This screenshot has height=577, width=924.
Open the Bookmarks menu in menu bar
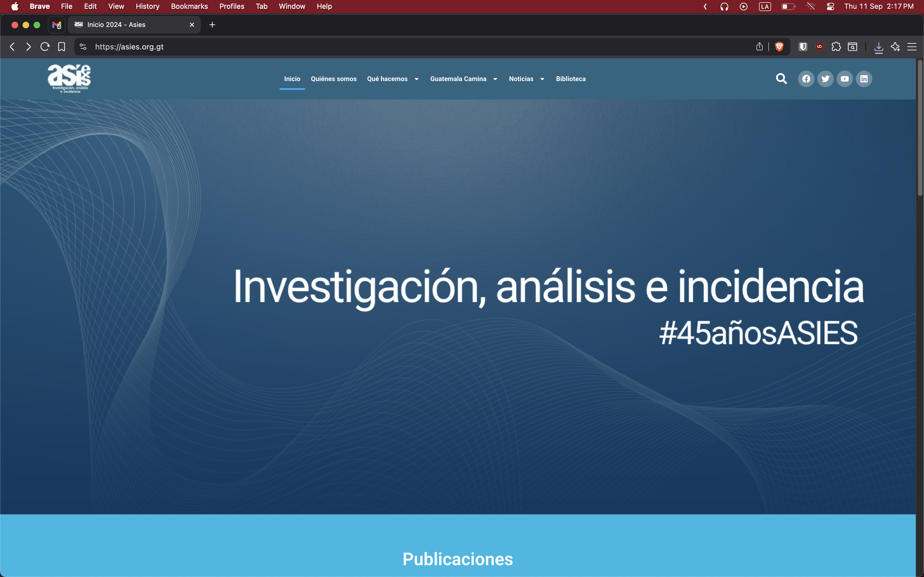point(189,7)
